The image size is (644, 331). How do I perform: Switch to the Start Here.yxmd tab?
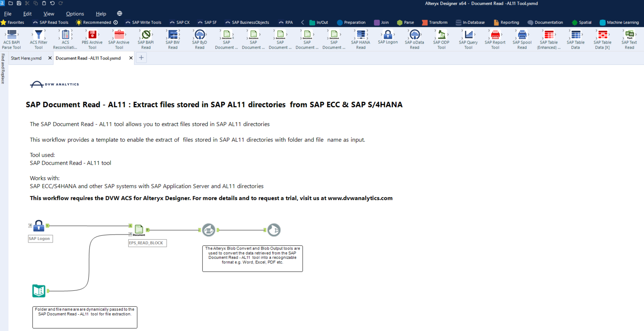(x=26, y=58)
